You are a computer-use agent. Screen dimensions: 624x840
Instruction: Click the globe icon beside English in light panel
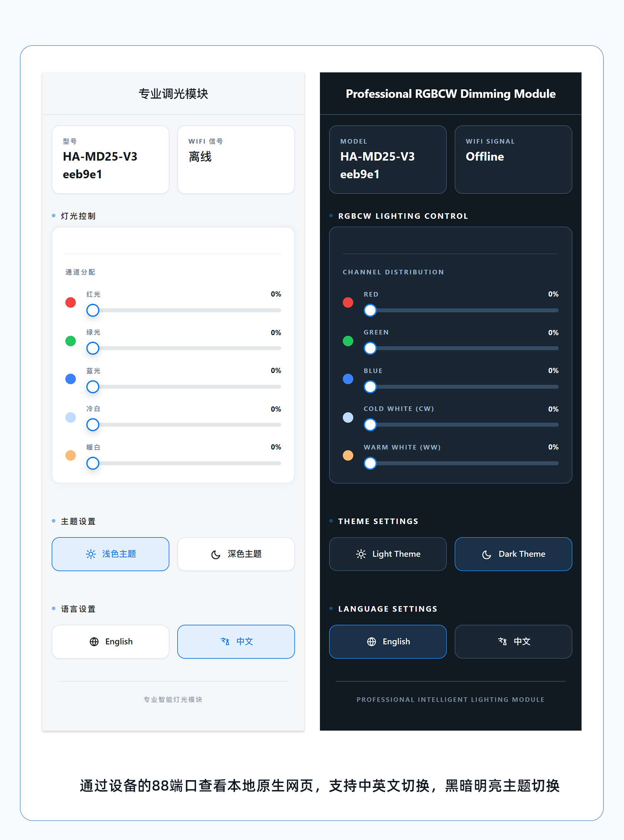pyautogui.click(x=94, y=642)
